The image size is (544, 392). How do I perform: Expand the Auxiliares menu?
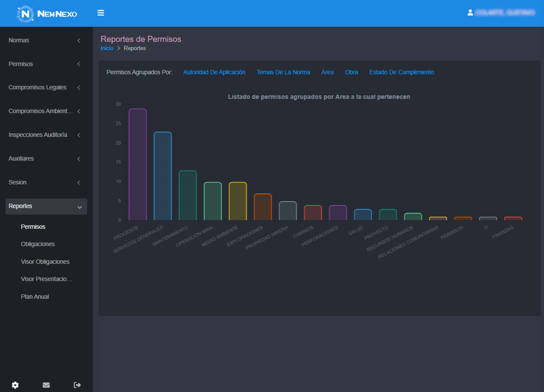[46, 159]
